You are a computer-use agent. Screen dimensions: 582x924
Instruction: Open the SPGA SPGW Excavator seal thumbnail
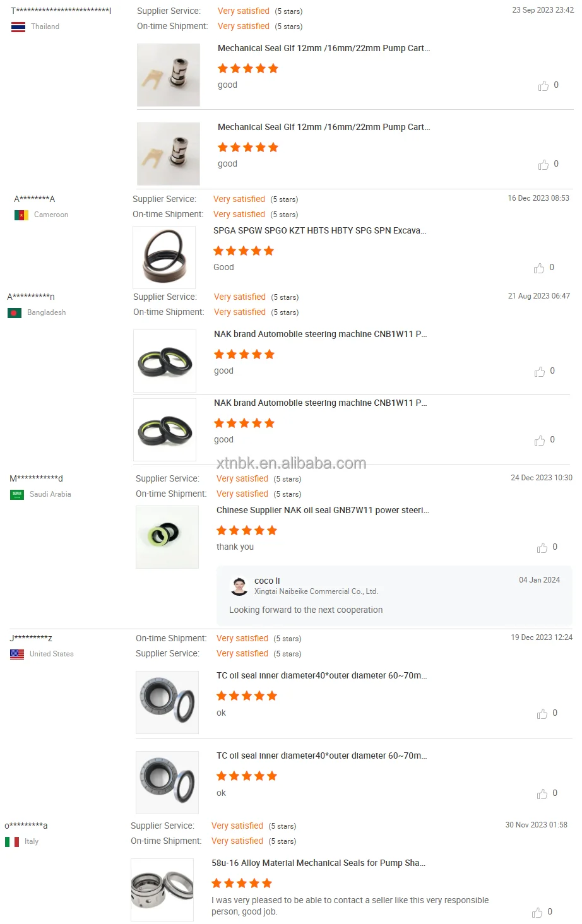[x=164, y=258]
